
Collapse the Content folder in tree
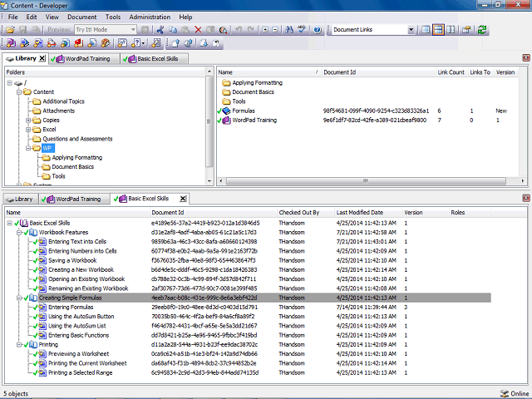(19, 92)
